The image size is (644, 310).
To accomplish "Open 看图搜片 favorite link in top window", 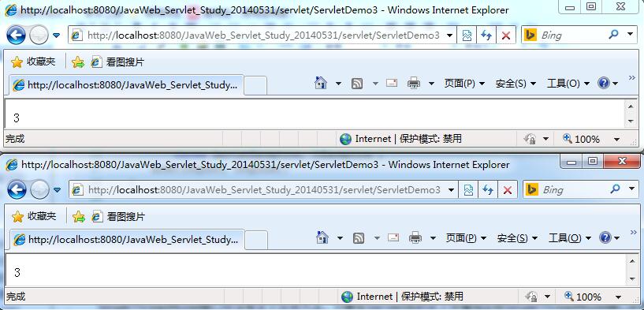I will click(x=118, y=62).
